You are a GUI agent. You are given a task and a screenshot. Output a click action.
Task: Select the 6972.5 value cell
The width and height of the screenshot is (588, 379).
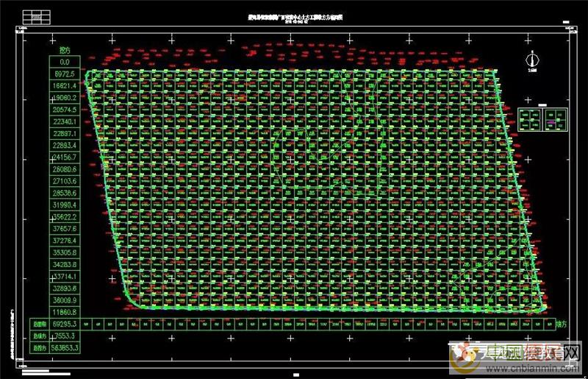click(62, 75)
